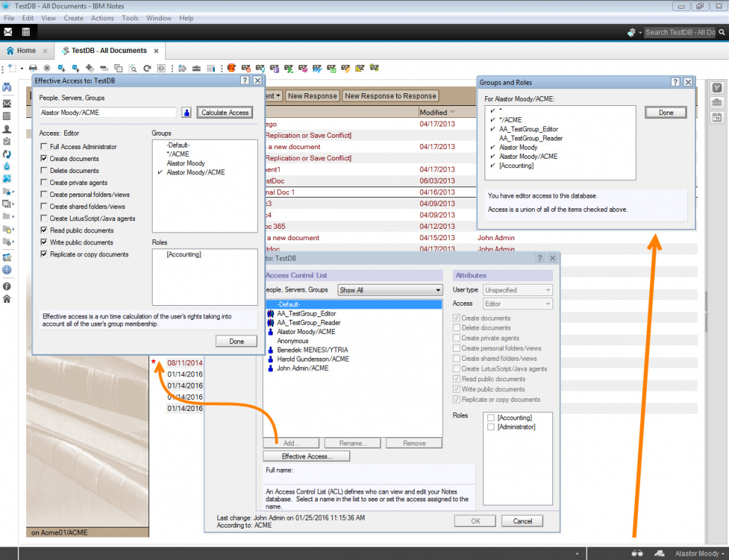Open the binoculars icon in left sidebar
The width and height of the screenshot is (729, 560).
(7, 87)
